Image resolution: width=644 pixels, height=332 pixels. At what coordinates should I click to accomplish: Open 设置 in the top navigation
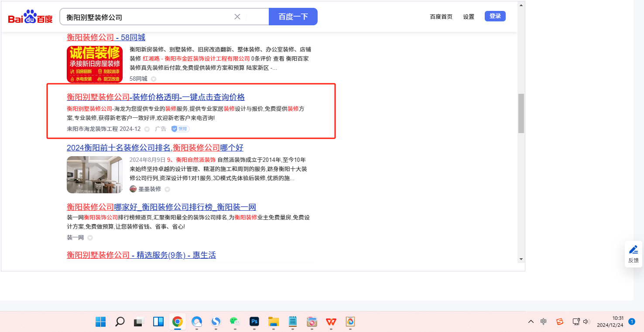point(469,17)
